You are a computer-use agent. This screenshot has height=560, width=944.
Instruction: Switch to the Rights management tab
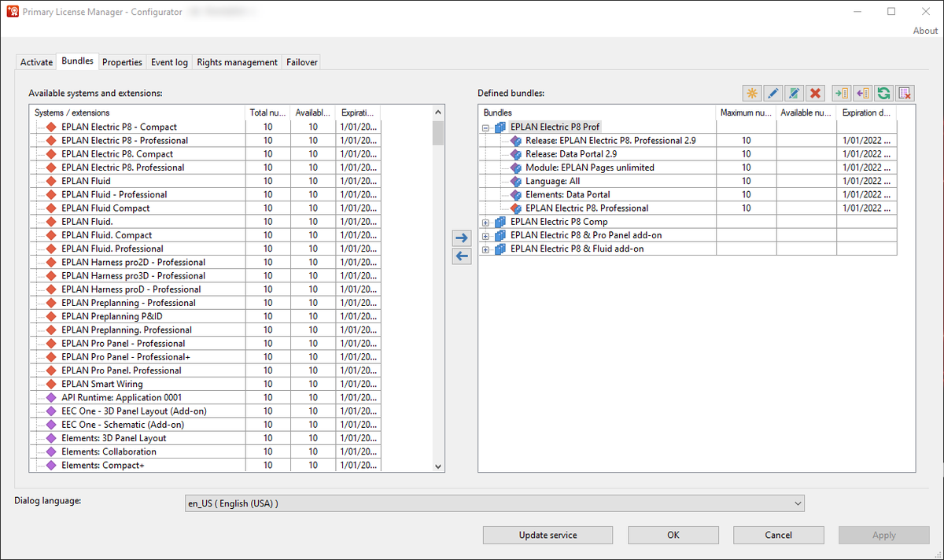click(x=237, y=62)
